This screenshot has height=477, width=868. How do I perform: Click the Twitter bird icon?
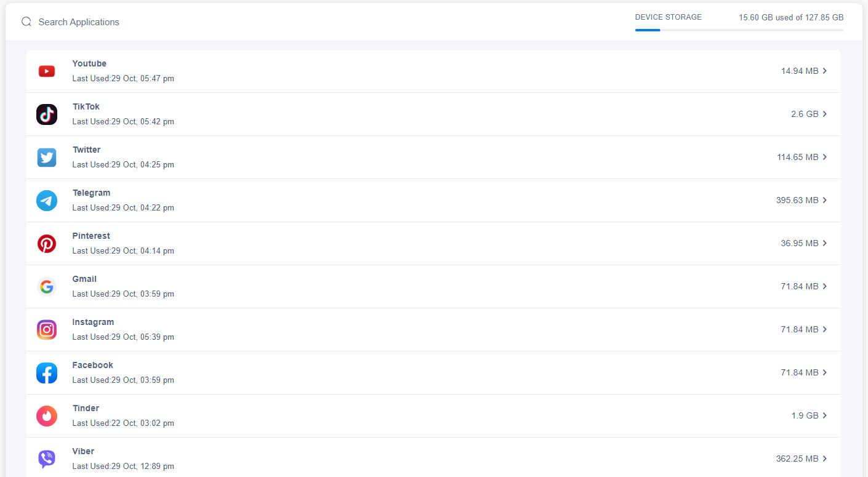point(47,157)
